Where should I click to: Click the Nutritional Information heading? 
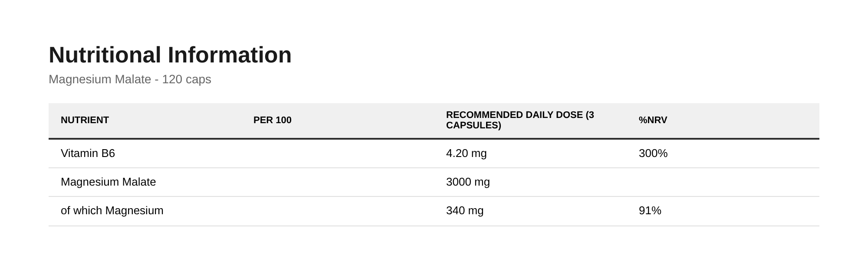click(x=170, y=55)
